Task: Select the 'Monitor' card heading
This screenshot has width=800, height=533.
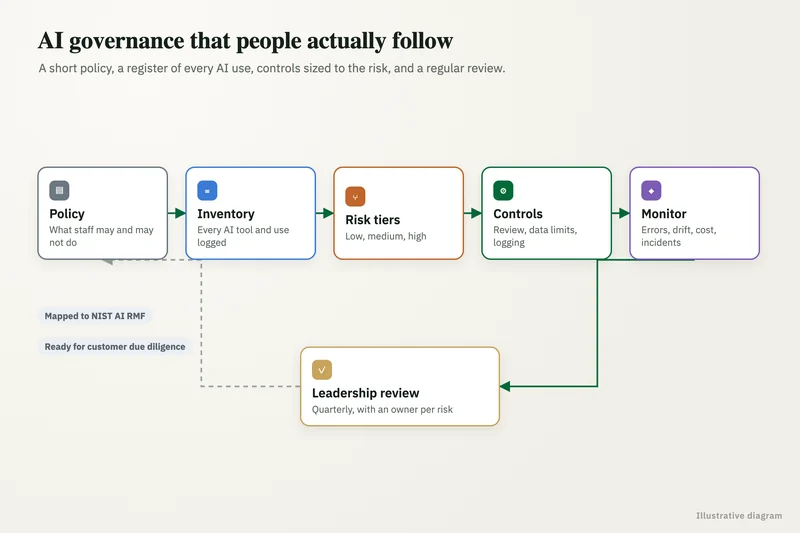Action: click(664, 214)
